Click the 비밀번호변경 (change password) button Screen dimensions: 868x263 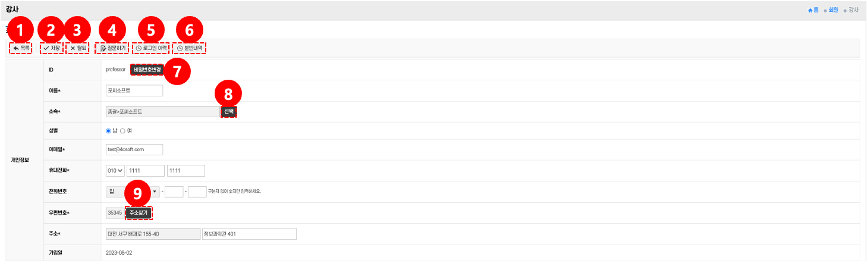point(147,70)
